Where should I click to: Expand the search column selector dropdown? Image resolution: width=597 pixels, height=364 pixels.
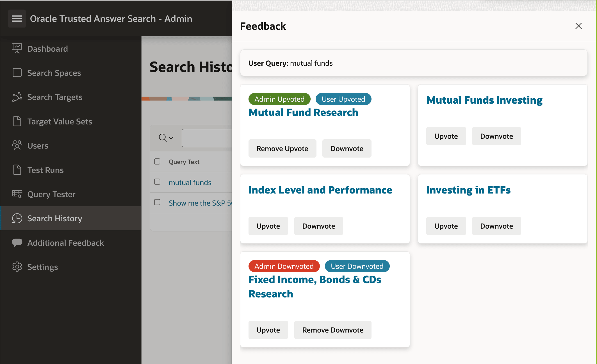click(x=166, y=138)
